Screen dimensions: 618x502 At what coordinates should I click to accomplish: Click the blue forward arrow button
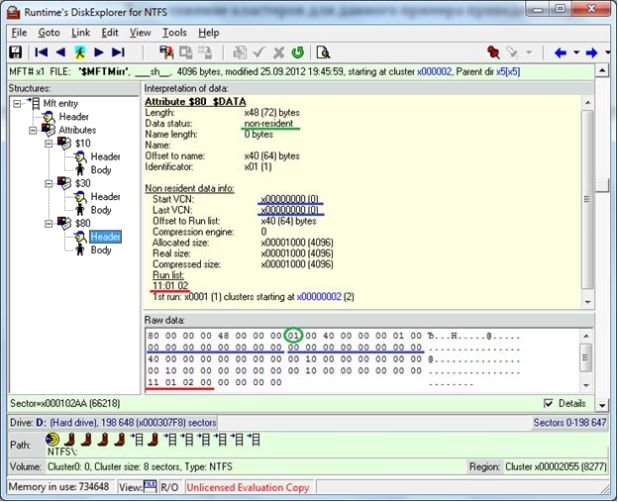click(592, 52)
